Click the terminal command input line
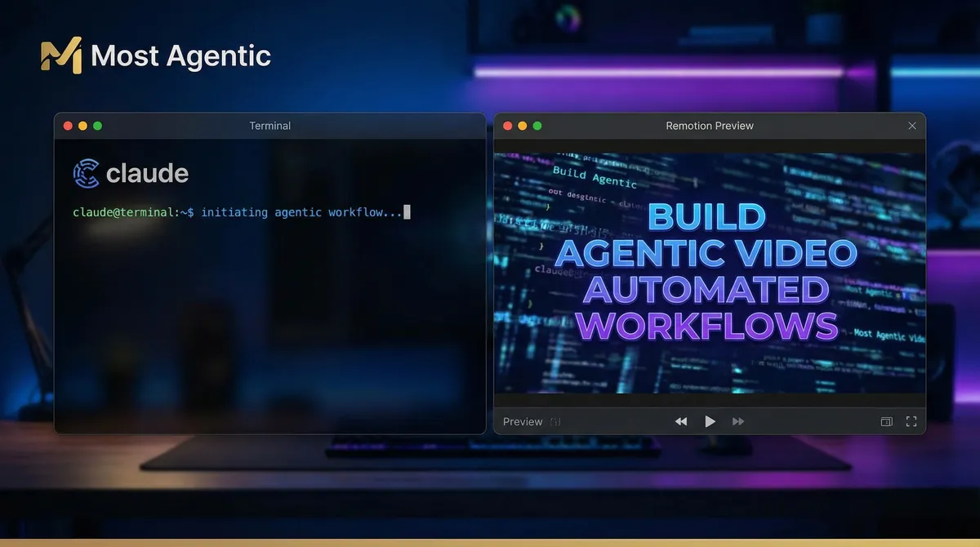980x547 pixels. [x=237, y=211]
